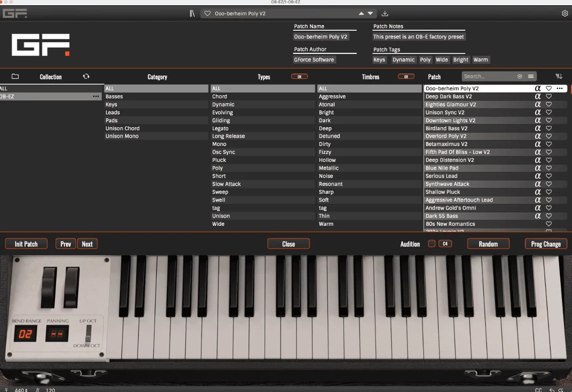This screenshot has width=572, height=392.
Task: Favorite the Ooo-berheim Poly V2 preset
Action: [548, 88]
